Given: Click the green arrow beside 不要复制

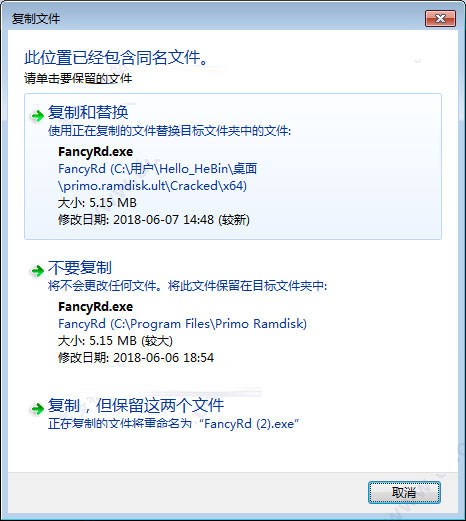Looking at the screenshot, I should pos(38,270).
